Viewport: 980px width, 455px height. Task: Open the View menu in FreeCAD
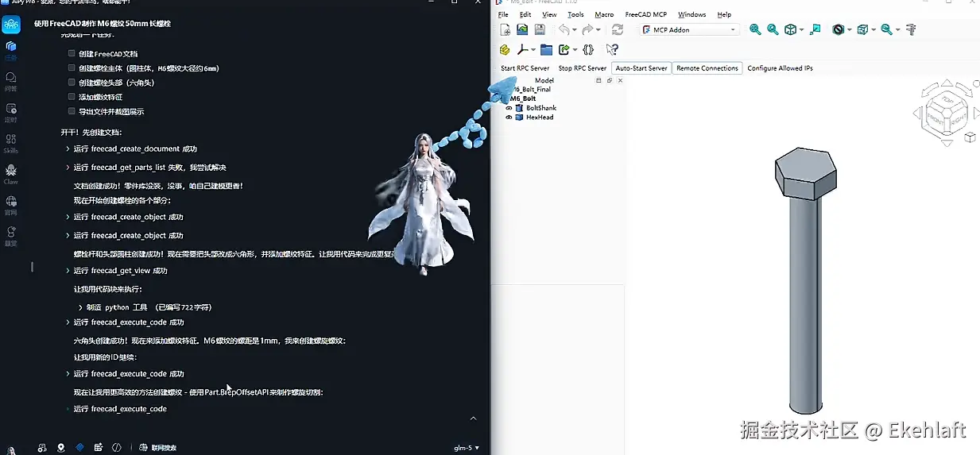coord(549,14)
